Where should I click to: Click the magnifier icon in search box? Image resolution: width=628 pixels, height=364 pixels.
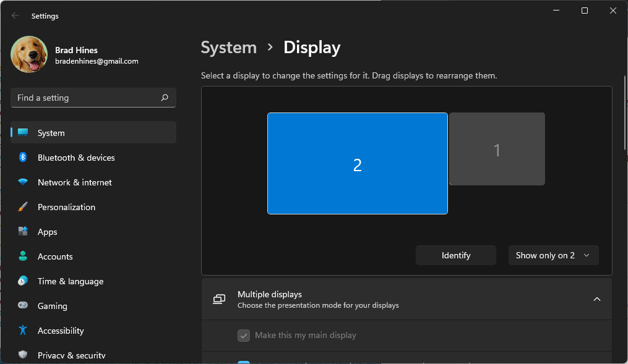pos(165,98)
